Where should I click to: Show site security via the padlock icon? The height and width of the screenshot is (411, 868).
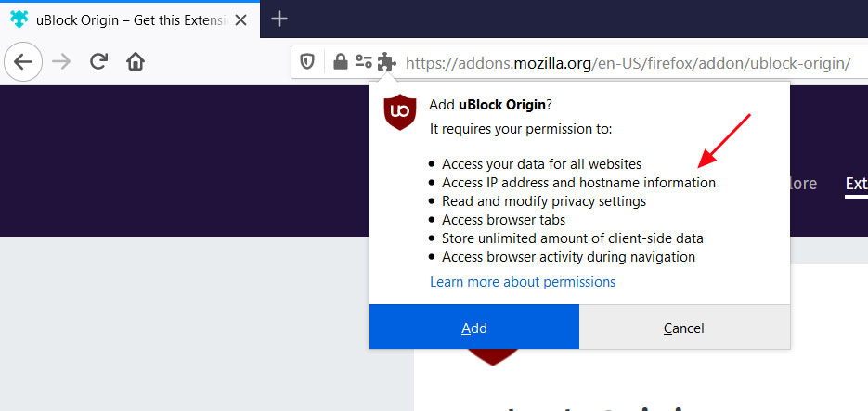coord(340,62)
